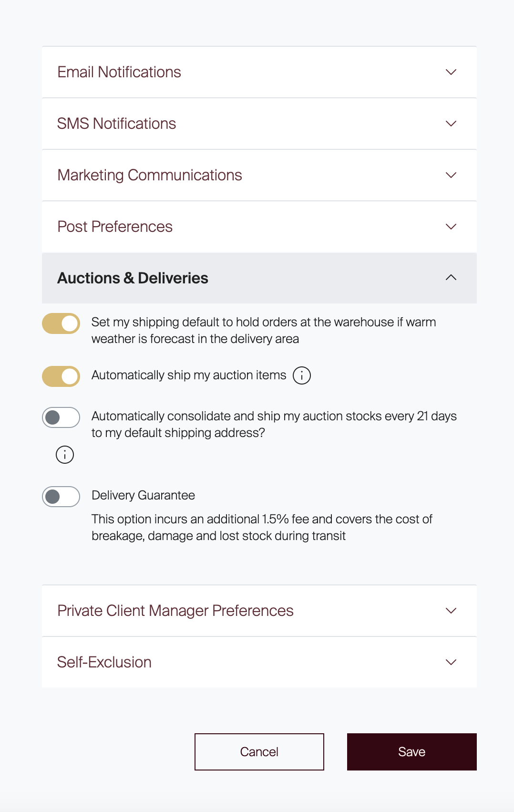Click the Save button
514x812 pixels.
pos(412,752)
